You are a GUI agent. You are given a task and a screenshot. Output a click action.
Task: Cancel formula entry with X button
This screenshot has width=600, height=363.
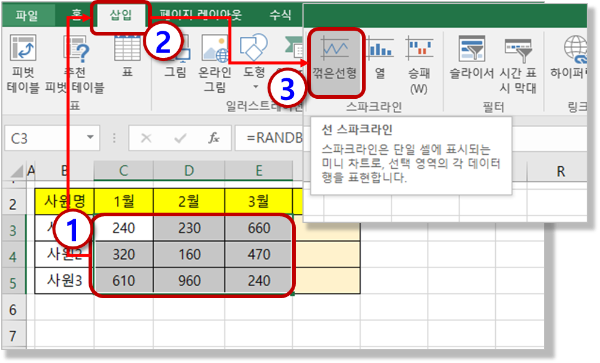(x=146, y=138)
